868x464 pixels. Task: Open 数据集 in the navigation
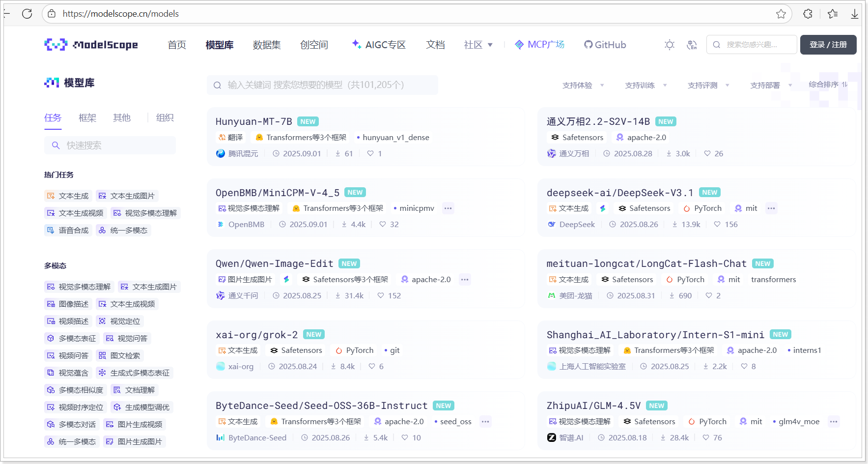pos(267,45)
